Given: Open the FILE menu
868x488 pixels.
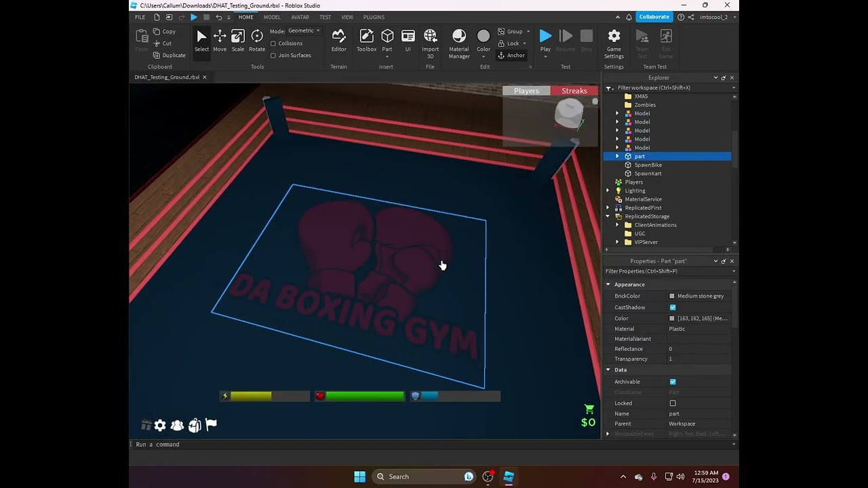Looking at the screenshot, I should coord(140,17).
